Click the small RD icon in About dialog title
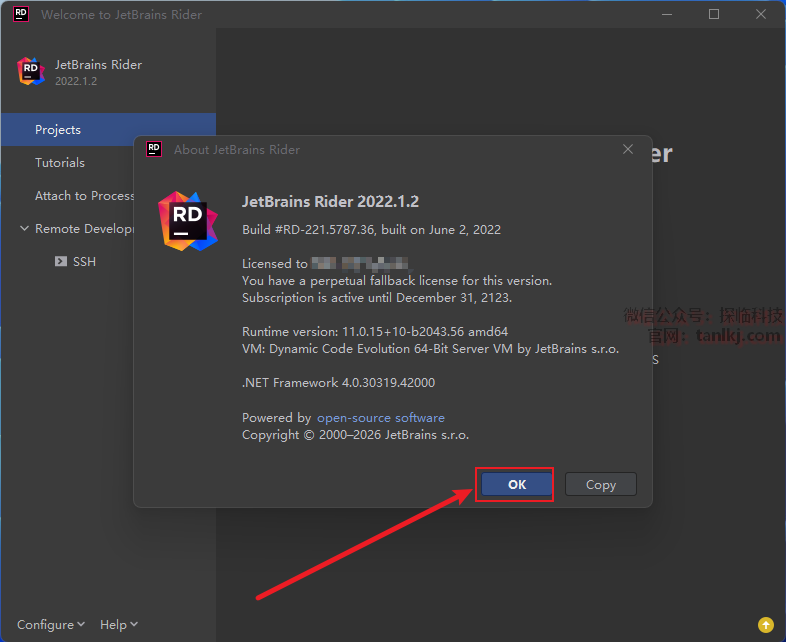 (154, 149)
